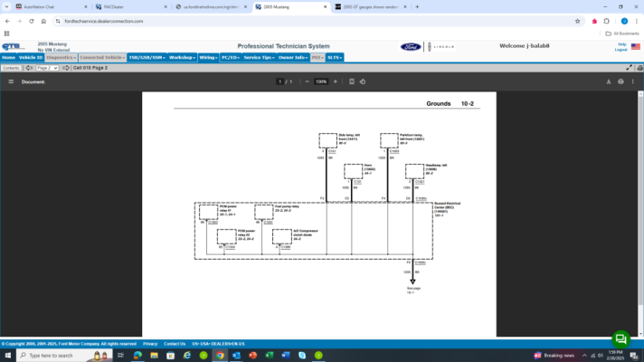The image size is (644, 362).
Task: Open the Contact Us footer link
Action: pos(175,344)
